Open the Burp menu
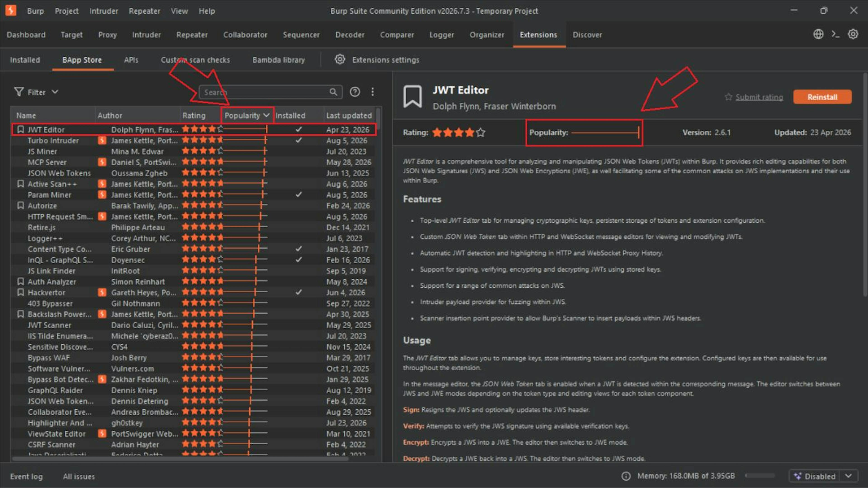868x488 pixels. pos(35,11)
